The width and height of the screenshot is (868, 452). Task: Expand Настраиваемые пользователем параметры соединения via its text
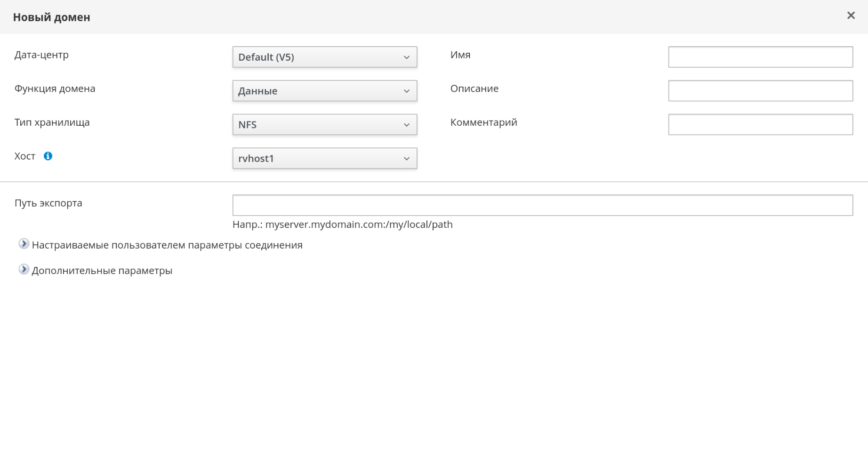[167, 245]
